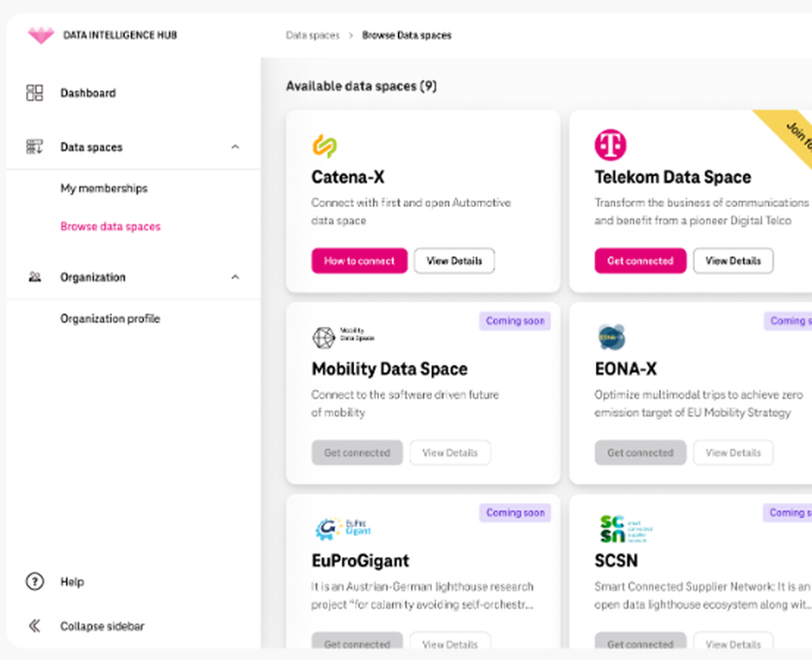Click the Telekom Data Space description text
The image size is (812, 660).
click(702, 212)
